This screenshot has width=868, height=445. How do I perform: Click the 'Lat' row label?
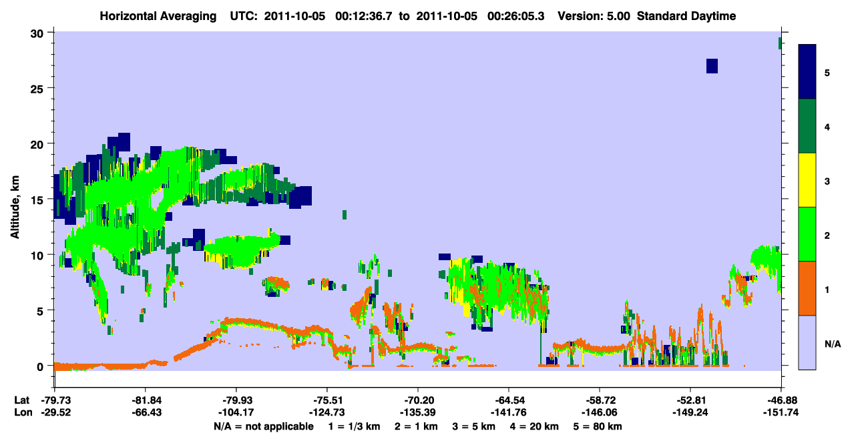21,400
